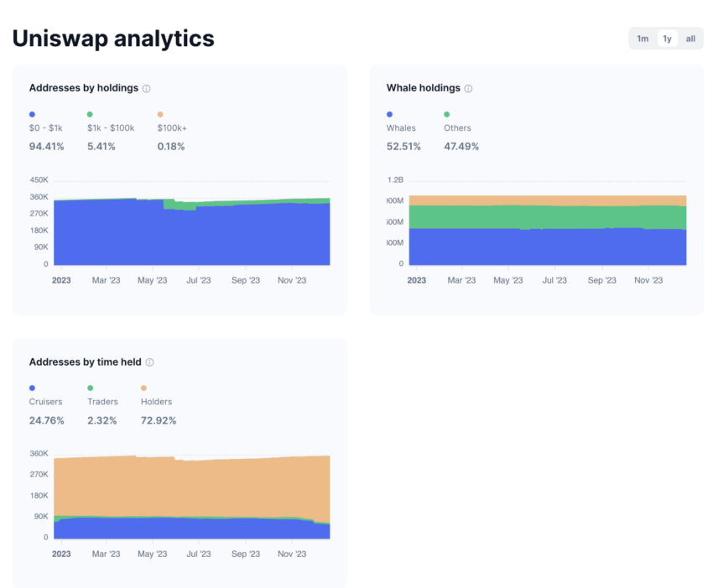Select the 1y time range
Image resolution: width=713 pixels, height=588 pixels.
click(x=667, y=39)
